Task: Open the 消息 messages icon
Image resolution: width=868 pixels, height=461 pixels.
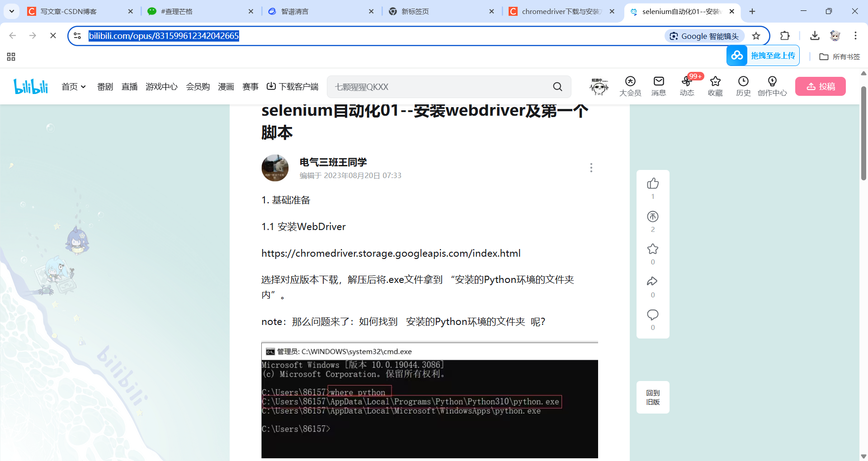Action: click(x=659, y=86)
